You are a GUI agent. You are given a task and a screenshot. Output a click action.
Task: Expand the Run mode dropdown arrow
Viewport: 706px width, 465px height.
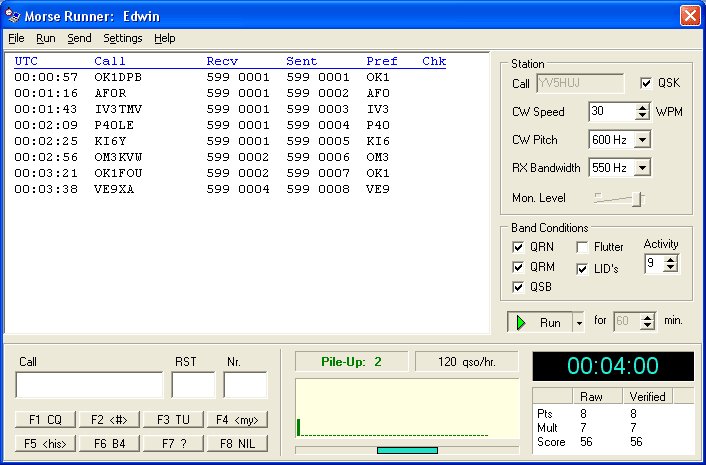tap(579, 323)
